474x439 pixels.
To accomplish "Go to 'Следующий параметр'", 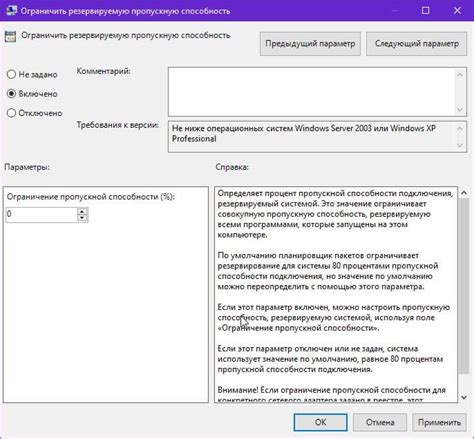I will pyautogui.click(x=416, y=44).
